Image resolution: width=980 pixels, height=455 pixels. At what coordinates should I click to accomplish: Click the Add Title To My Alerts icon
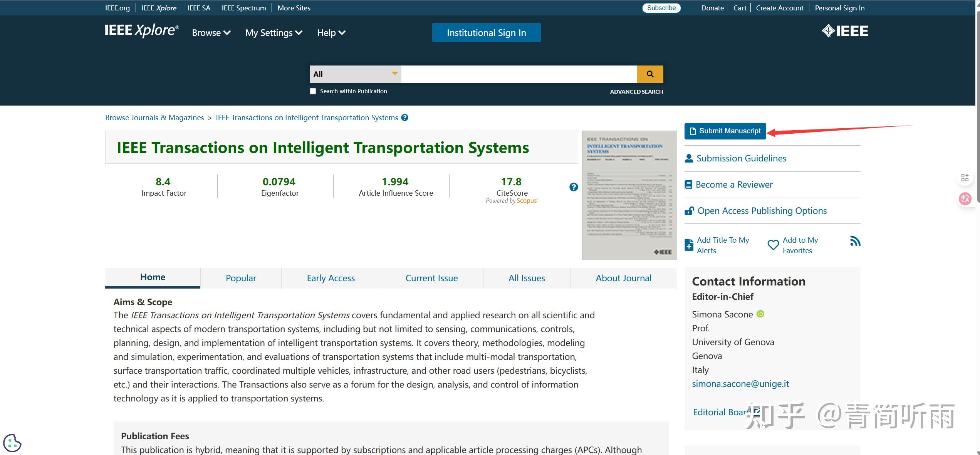pyautogui.click(x=689, y=245)
